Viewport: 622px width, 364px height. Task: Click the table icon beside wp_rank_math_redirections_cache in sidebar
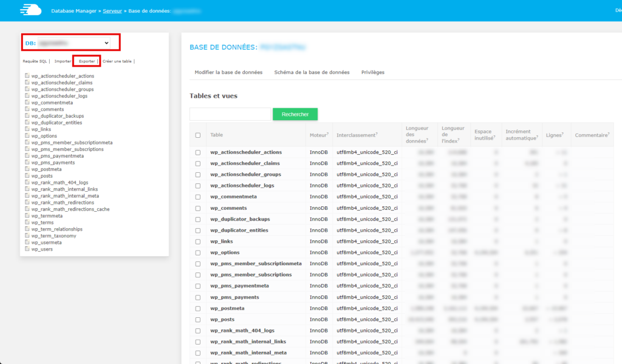tap(27, 209)
